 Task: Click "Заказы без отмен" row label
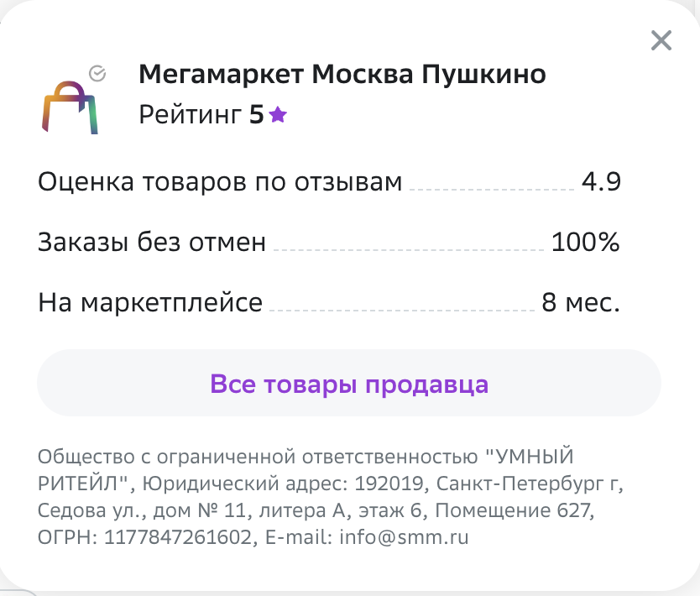click(152, 243)
